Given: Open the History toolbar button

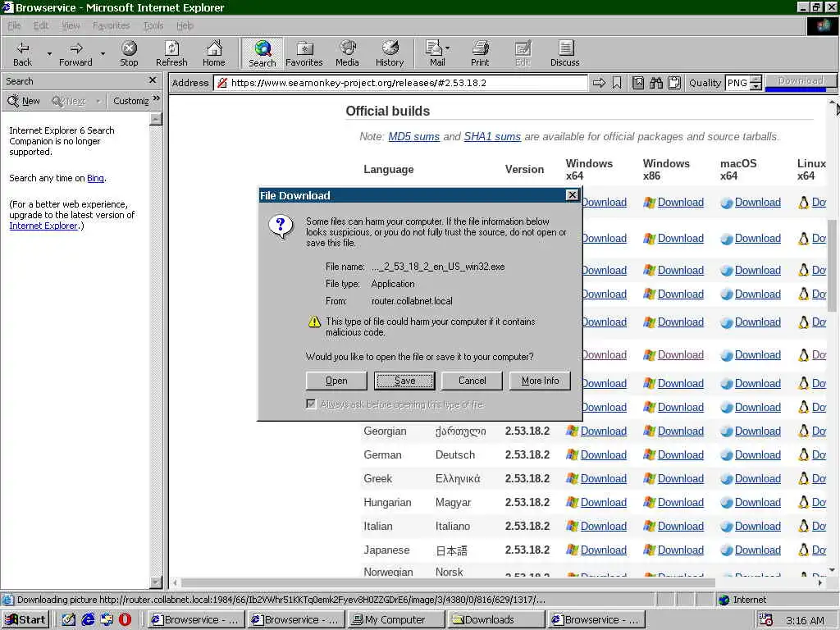Looking at the screenshot, I should tap(390, 53).
